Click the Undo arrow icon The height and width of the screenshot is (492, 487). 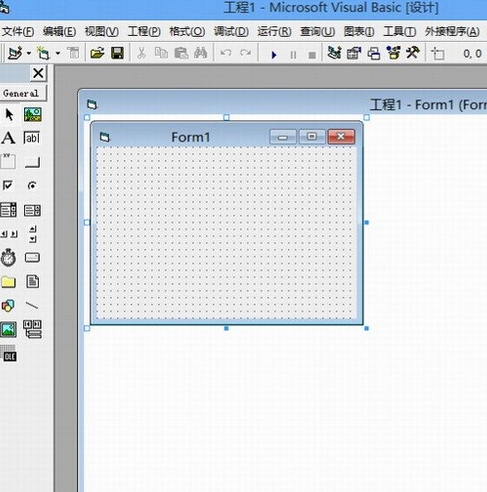(226, 53)
